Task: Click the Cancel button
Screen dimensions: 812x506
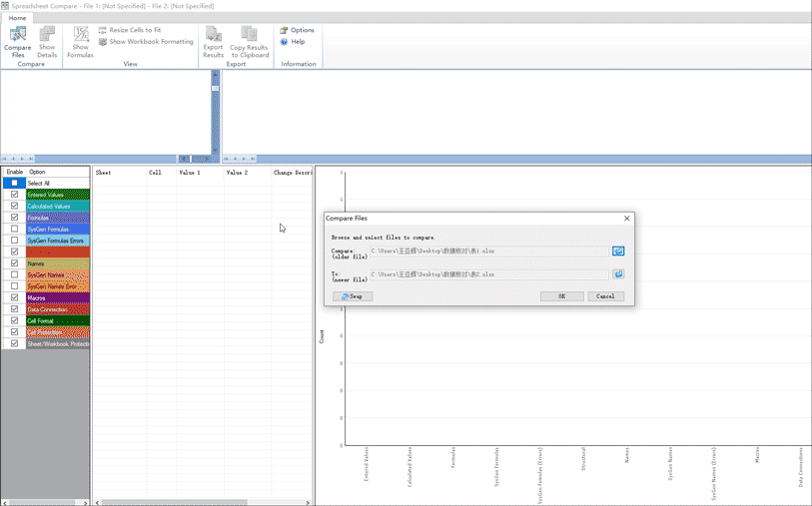Action: pyautogui.click(x=605, y=296)
